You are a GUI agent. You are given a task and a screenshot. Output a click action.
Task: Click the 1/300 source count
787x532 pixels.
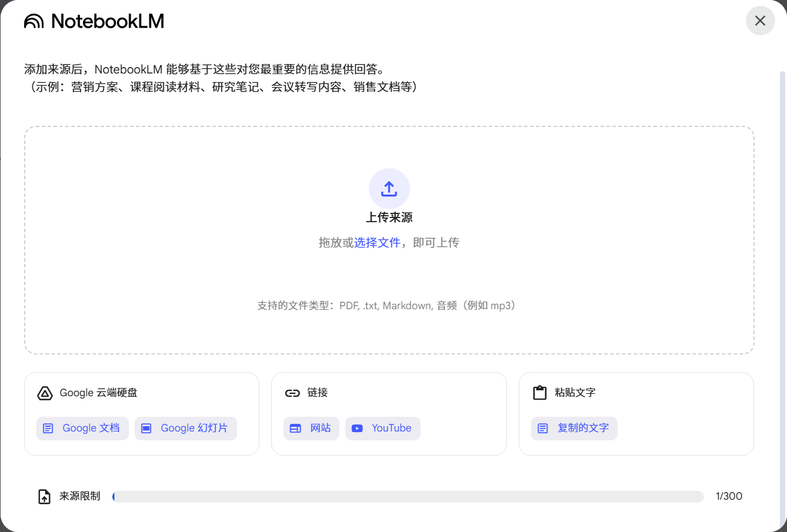coord(729,497)
